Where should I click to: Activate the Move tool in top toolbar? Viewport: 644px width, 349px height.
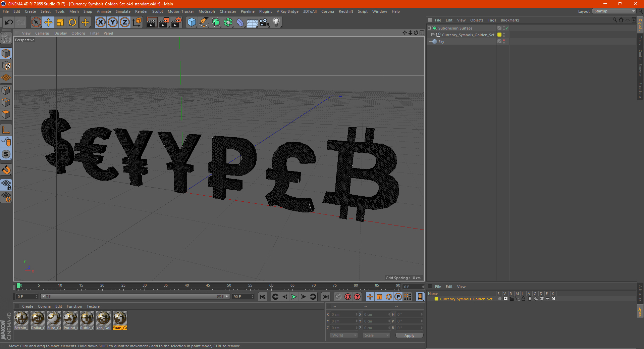pos(48,22)
